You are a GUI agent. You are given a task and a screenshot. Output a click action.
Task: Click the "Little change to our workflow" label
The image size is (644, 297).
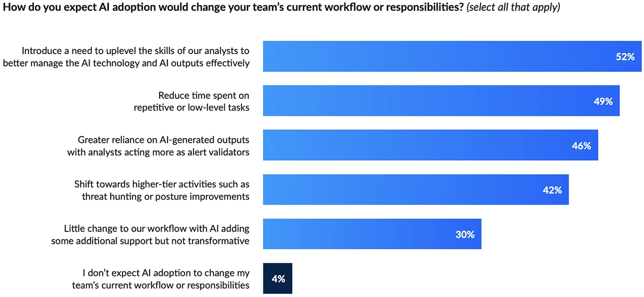coord(151,234)
